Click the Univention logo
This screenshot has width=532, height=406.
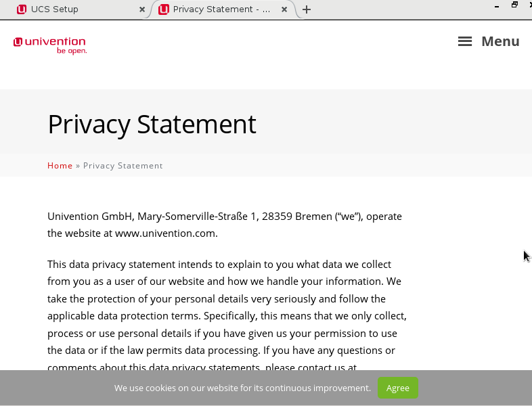click(50, 45)
